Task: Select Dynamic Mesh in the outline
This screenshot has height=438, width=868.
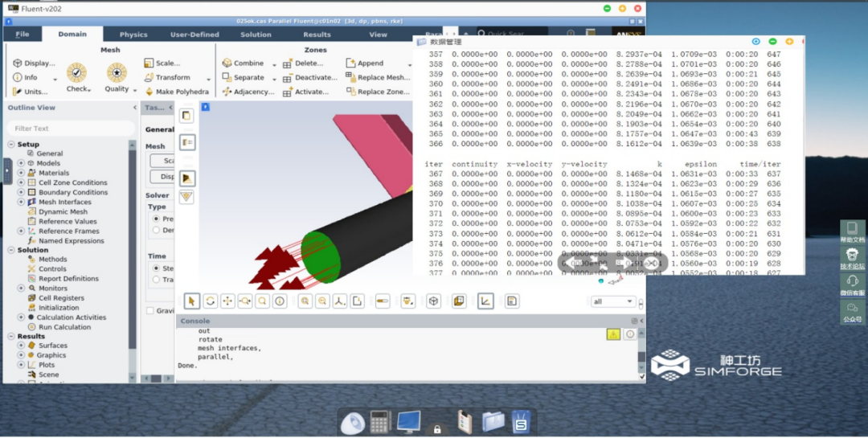Action: coord(63,211)
